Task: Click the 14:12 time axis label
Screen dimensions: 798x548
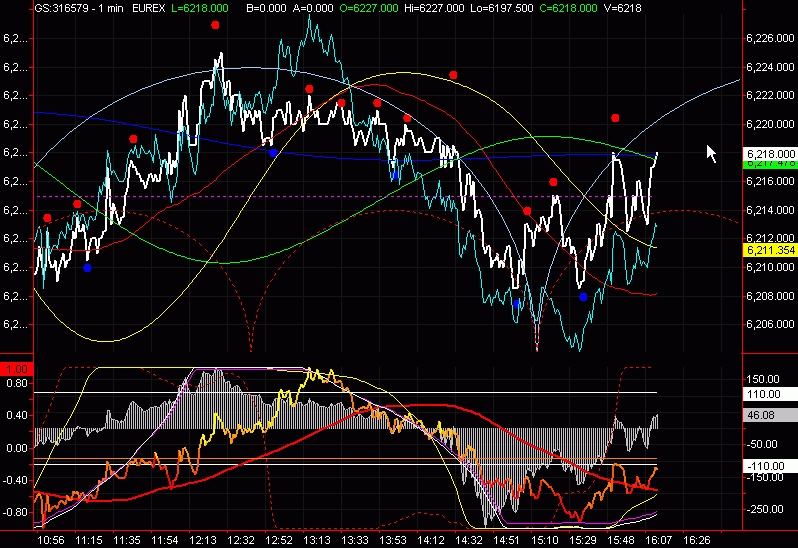Action: (431, 540)
